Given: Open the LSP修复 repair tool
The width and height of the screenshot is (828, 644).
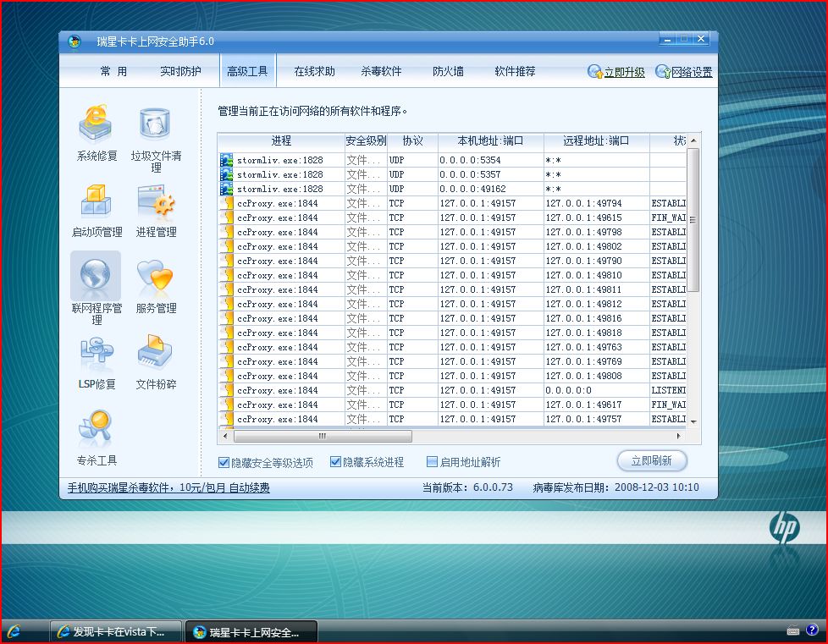Looking at the screenshot, I should pos(96,361).
